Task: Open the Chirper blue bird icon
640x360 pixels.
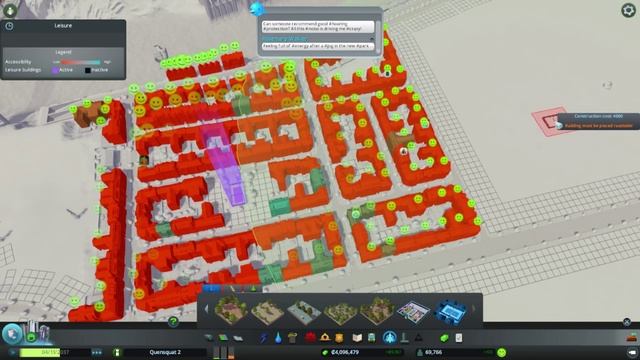Action: (x=257, y=8)
